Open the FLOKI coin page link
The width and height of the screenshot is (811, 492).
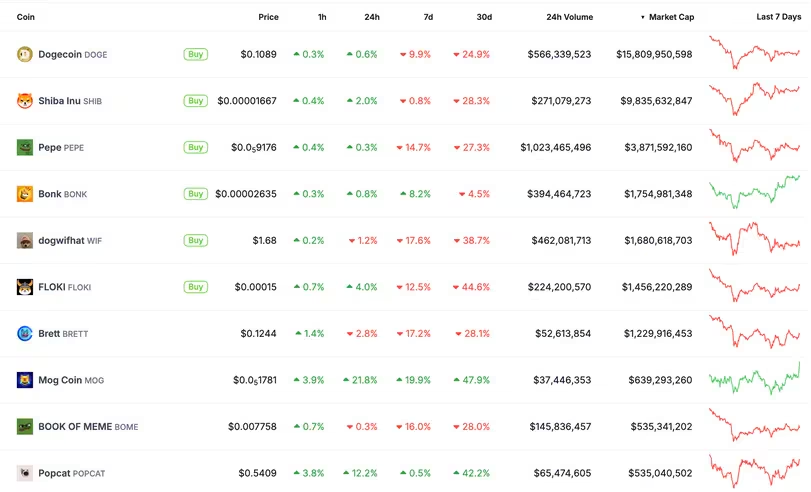point(65,287)
